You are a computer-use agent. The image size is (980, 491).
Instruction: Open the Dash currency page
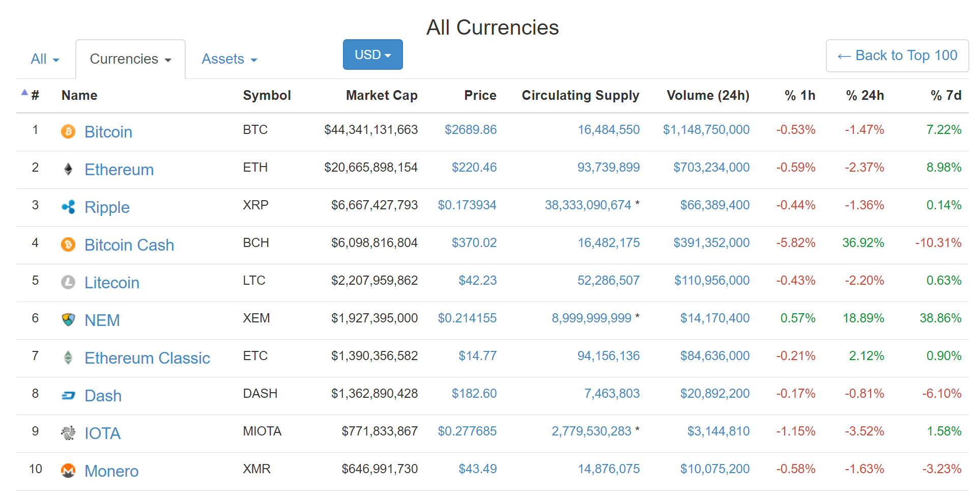pyautogui.click(x=103, y=396)
